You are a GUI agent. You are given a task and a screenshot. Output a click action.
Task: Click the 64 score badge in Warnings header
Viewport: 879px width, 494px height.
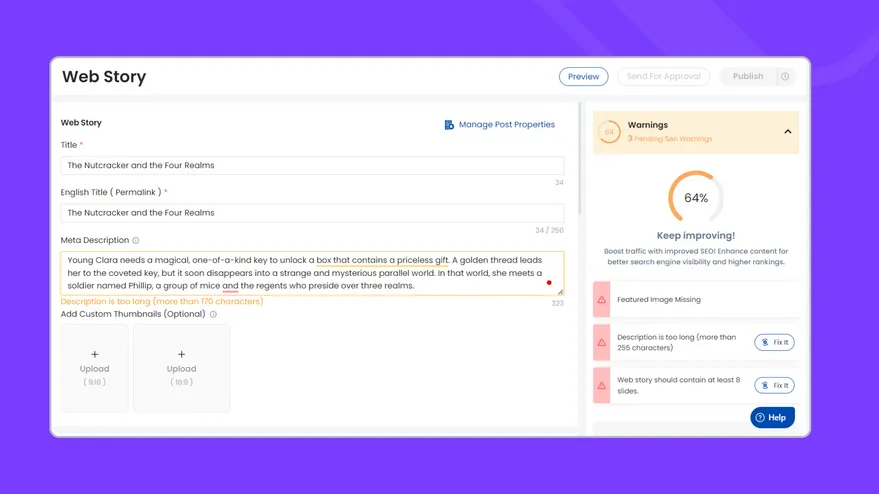click(609, 132)
